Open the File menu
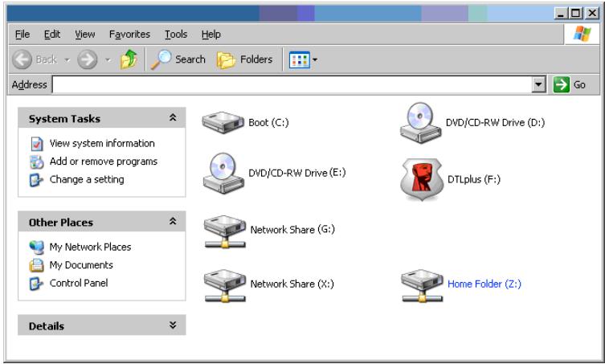Screen dimensions: 605x364 (22, 35)
